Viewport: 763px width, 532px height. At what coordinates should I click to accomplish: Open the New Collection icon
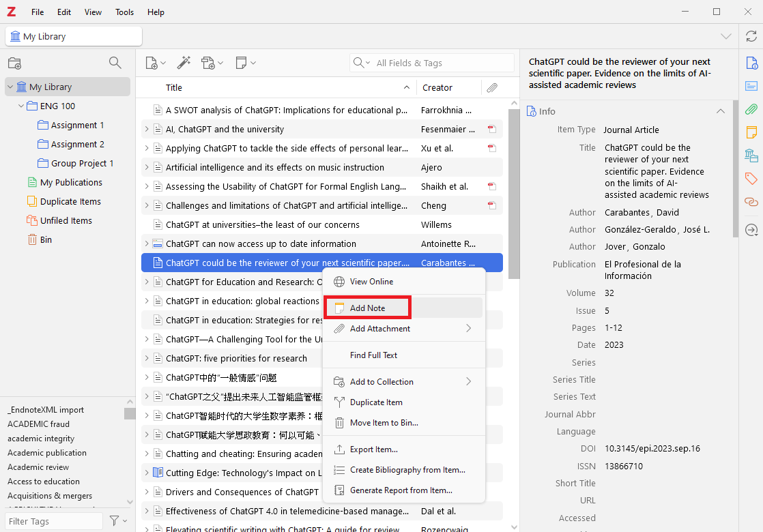coord(14,63)
